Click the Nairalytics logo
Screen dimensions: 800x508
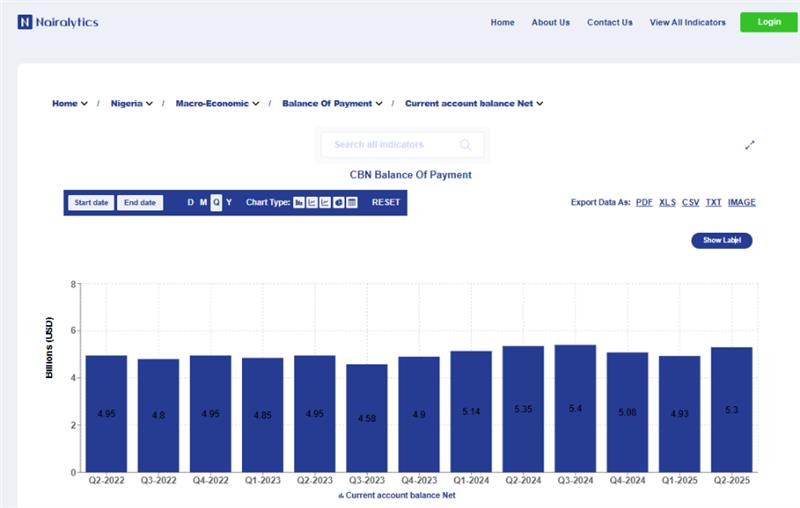(58, 22)
